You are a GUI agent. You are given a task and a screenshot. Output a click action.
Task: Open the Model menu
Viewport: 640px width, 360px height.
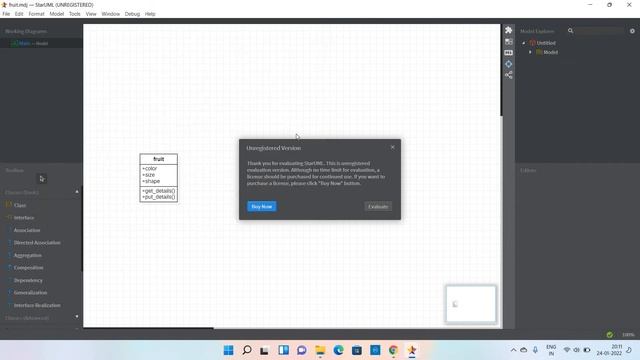pyautogui.click(x=57, y=14)
